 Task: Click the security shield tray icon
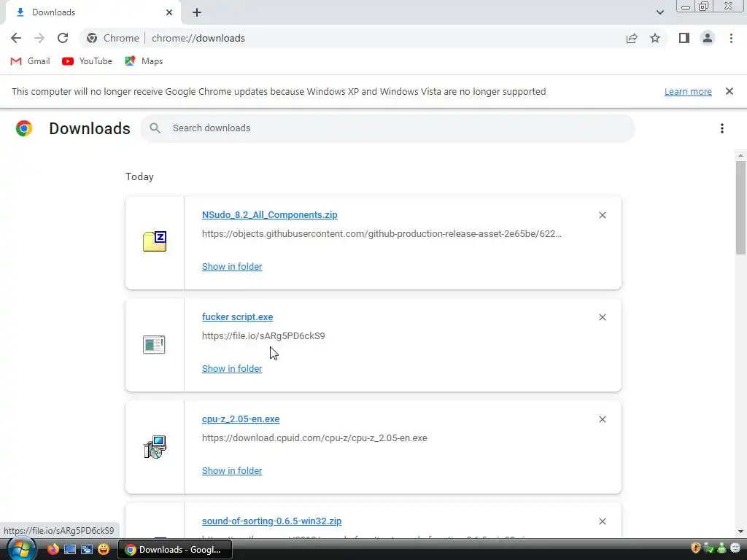click(695, 548)
